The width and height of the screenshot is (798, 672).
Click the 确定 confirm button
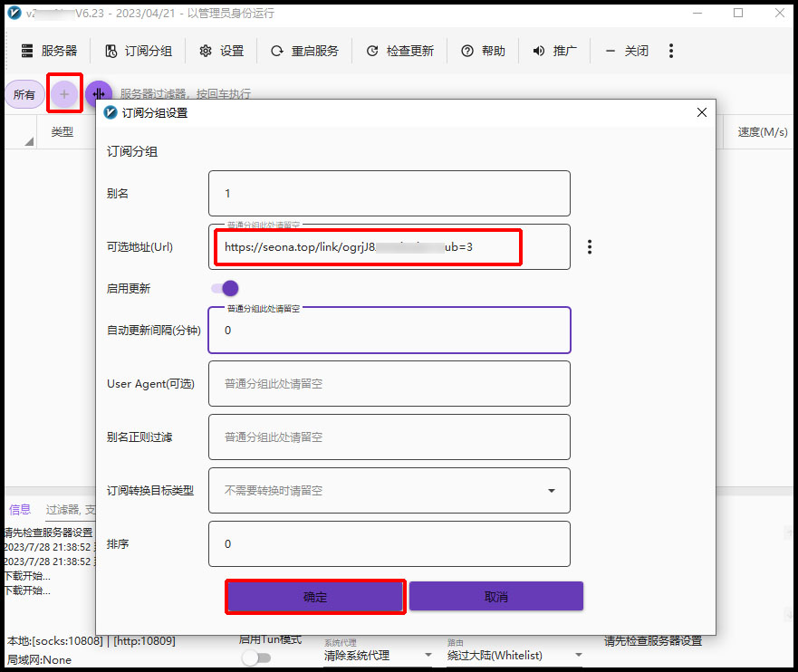314,597
